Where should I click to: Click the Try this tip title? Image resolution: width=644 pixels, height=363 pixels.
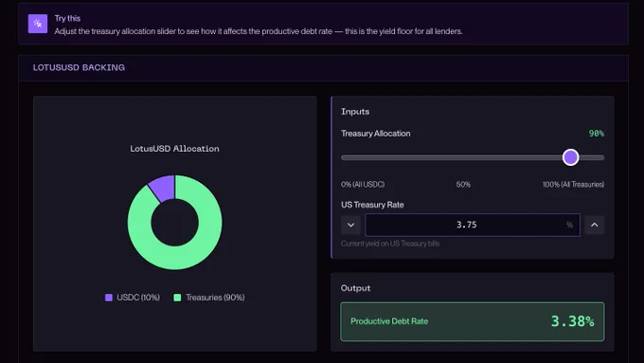(x=67, y=18)
